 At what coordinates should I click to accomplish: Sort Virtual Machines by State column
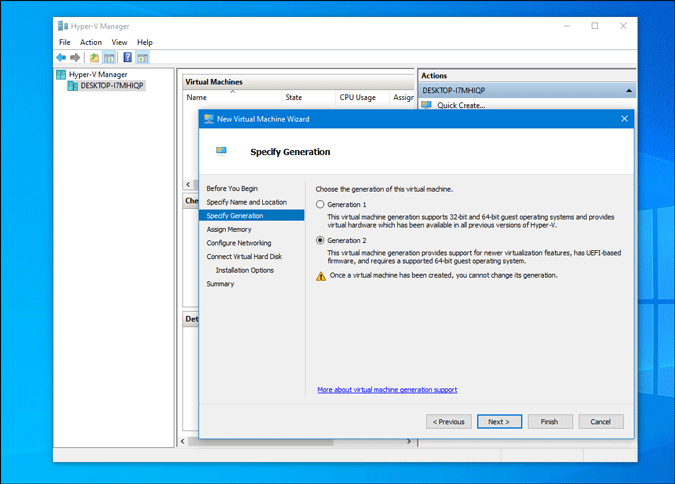point(309,97)
